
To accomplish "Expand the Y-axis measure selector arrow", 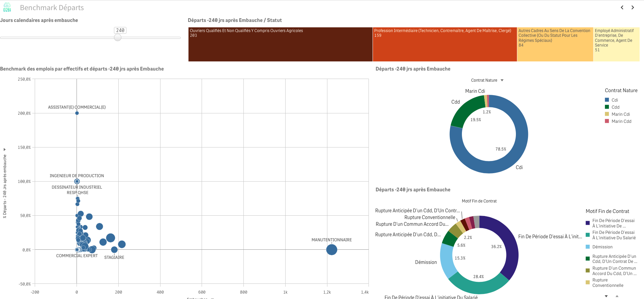I will (5, 149).
